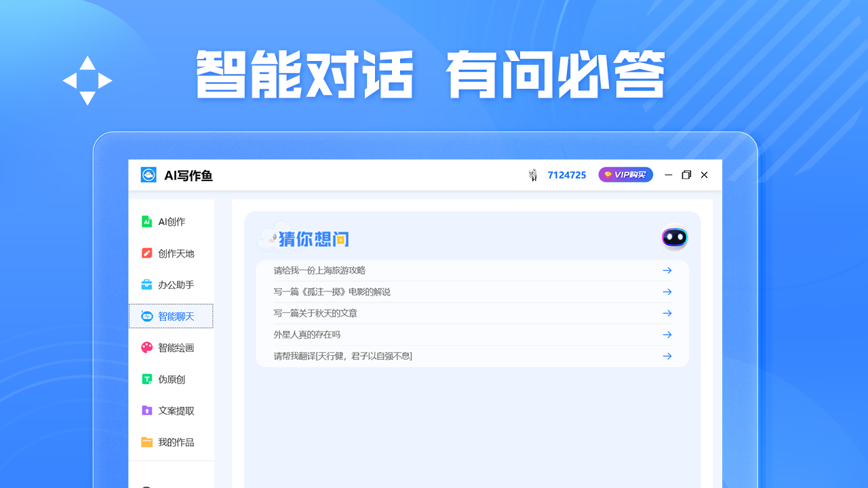Switch to the 智能聊天 tab in sidebar

[172, 316]
